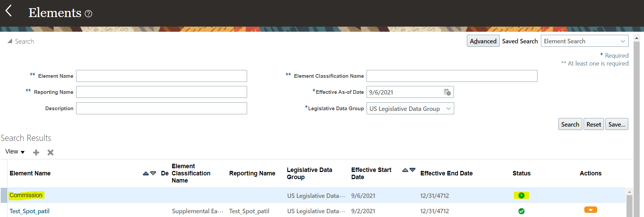
Task: Click the Actions column header
Action: 590,173
